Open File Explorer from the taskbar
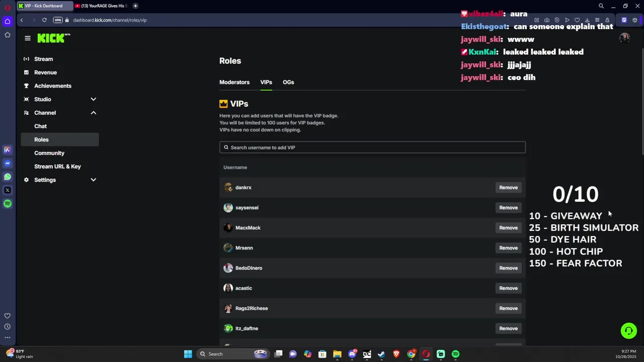The height and width of the screenshot is (362, 644). [x=337, y=354]
